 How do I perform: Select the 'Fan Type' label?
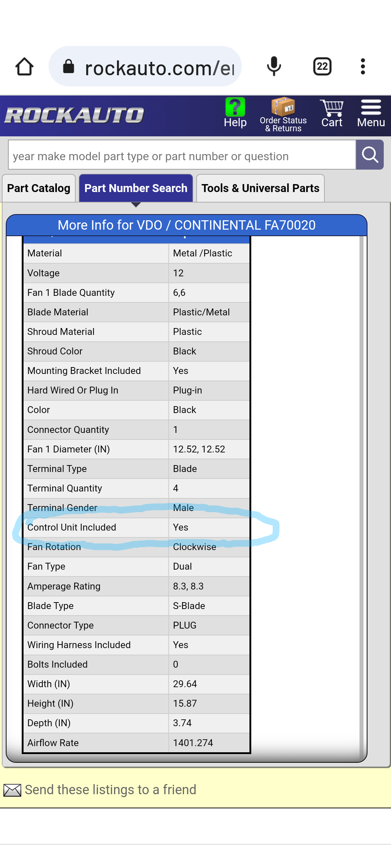pyautogui.click(x=46, y=566)
